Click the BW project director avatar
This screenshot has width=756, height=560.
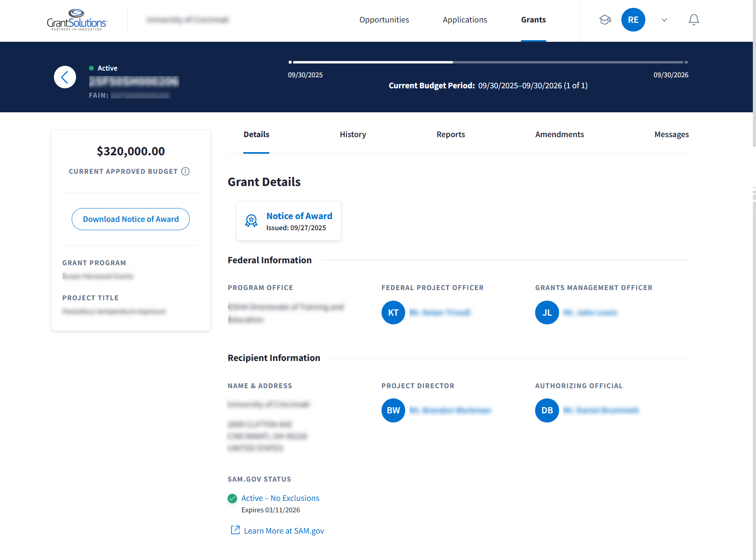[393, 410]
